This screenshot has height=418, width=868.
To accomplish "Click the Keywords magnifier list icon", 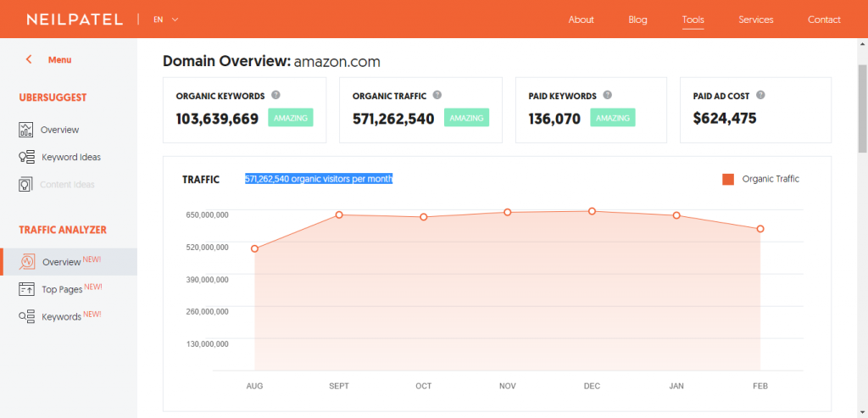I will point(26,317).
